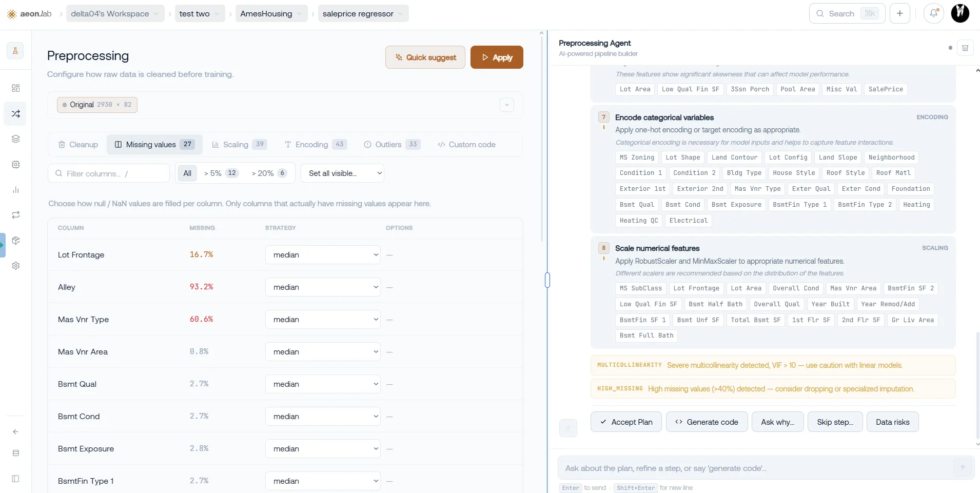Click Generate code button
Screen dimensions: 980x493
click(707, 422)
